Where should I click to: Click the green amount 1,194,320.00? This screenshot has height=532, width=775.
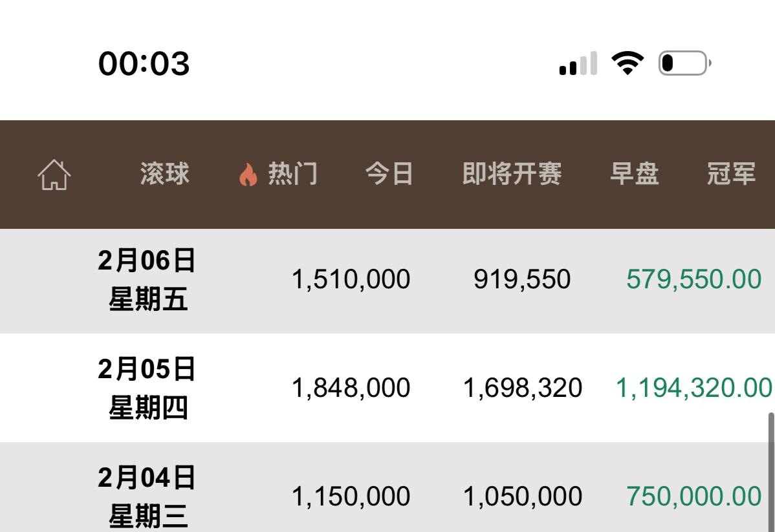coord(693,388)
